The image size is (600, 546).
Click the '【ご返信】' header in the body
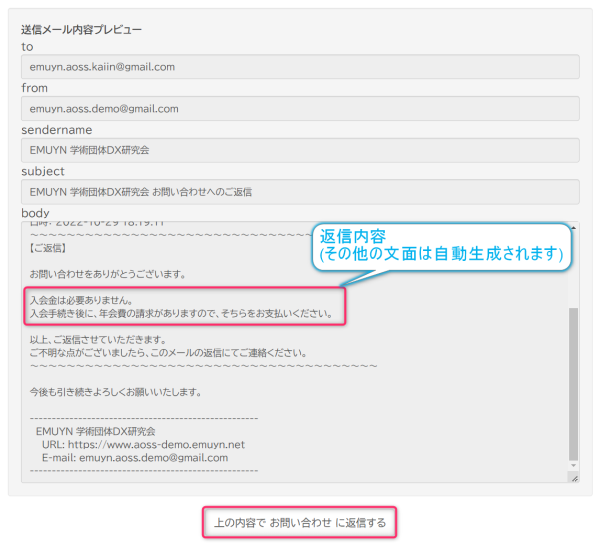tap(49, 247)
